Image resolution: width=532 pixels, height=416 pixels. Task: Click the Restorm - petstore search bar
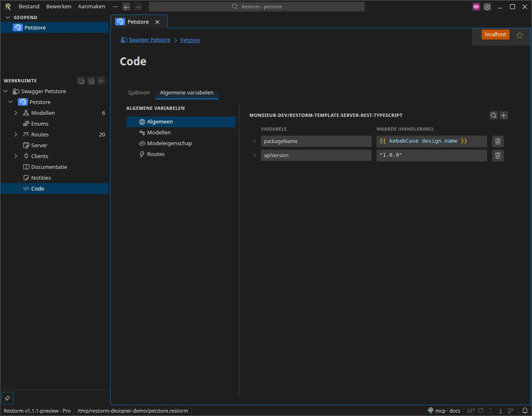[x=257, y=7]
